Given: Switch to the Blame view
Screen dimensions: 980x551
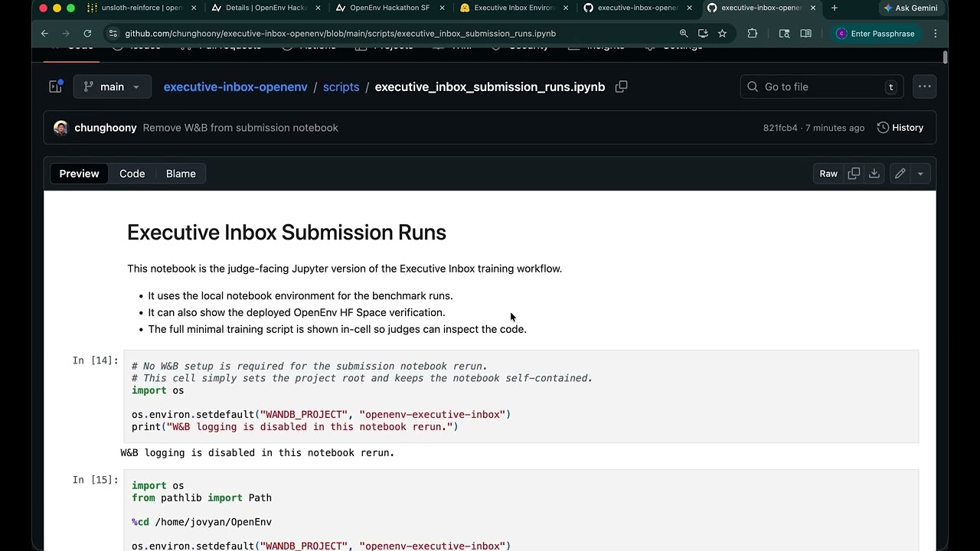Looking at the screenshot, I should click(181, 174).
